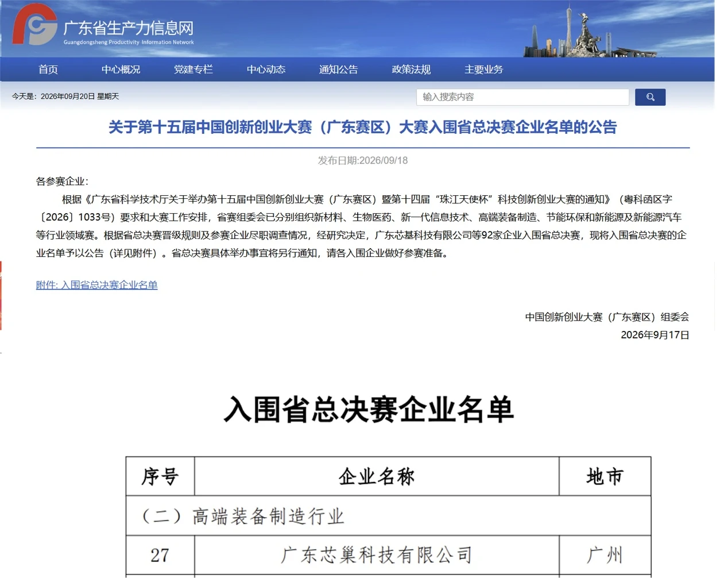Click the date text 今天是: 2026年09月20日 星期天
Screen dimensions: 728x578
[65, 97]
